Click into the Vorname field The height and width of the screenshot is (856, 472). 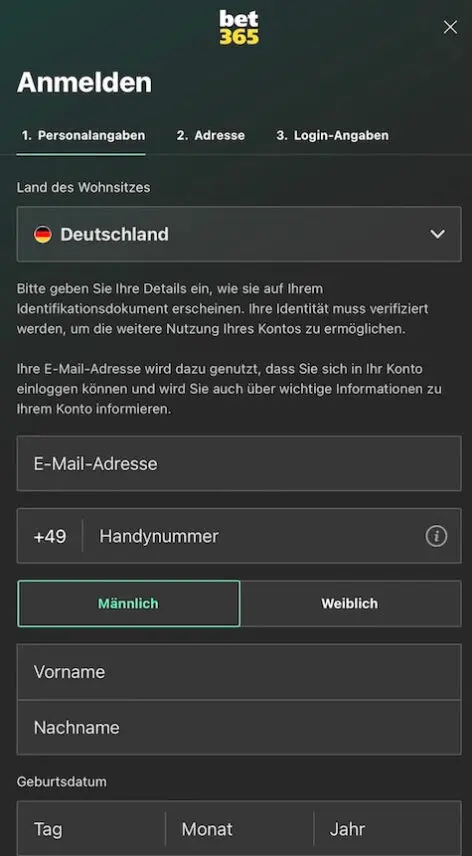pyautogui.click(x=239, y=671)
